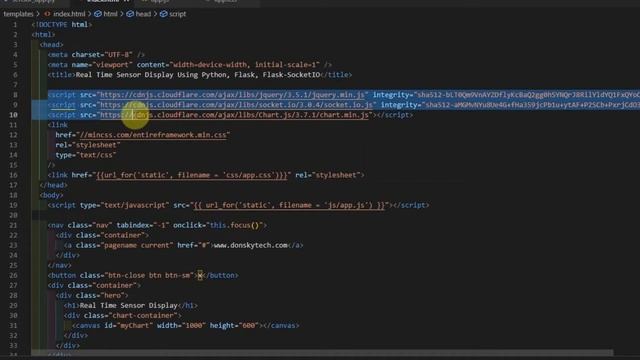
Task: Expand breadcrumb chevron after html segment
Action: point(122,14)
